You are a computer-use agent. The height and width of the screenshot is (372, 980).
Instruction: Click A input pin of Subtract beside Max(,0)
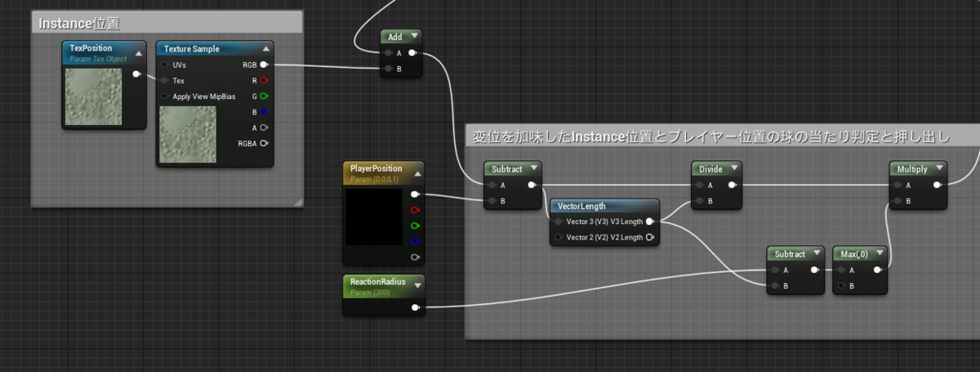coord(774,270)
